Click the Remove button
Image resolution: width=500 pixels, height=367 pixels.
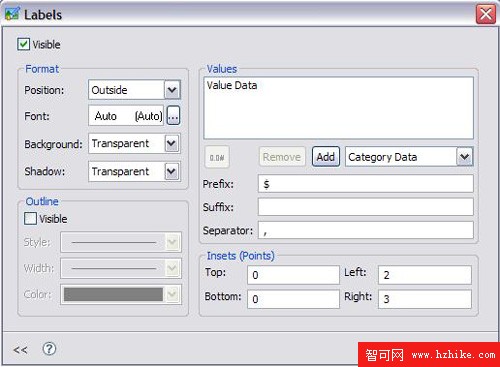[282, 157]
